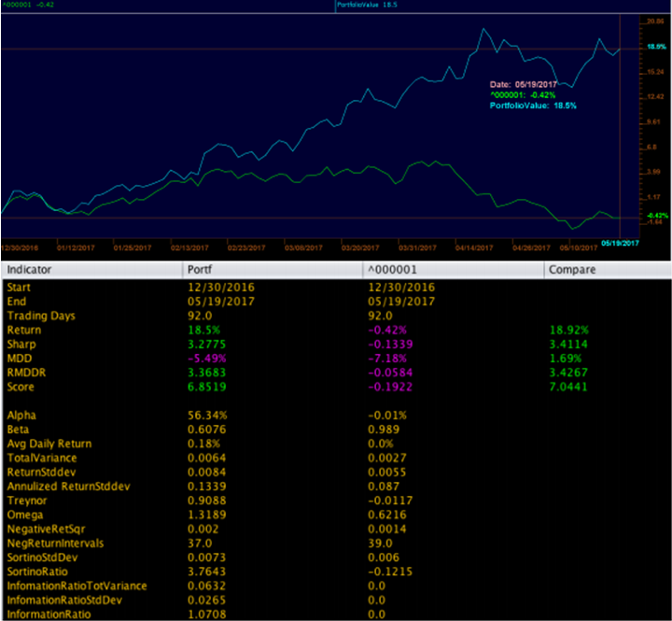
Task: Select the MDD indicator row label
Action: coord(20,359)
